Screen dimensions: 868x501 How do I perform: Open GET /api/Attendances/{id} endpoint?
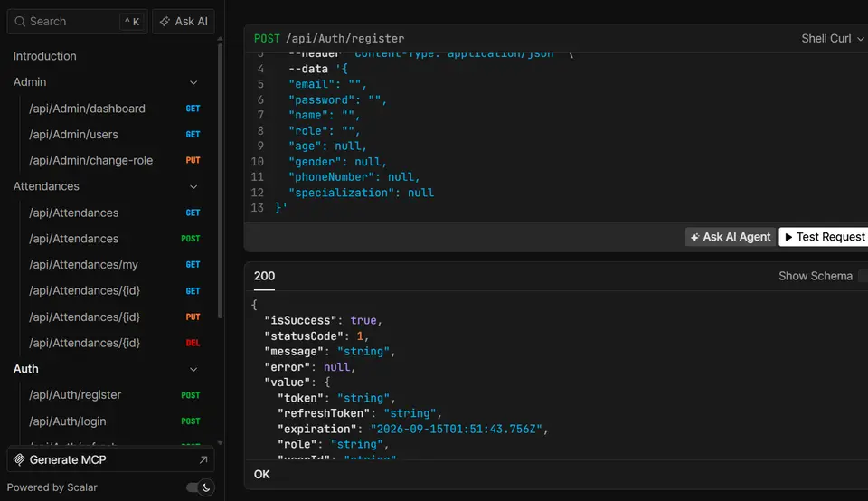[114, 290]
